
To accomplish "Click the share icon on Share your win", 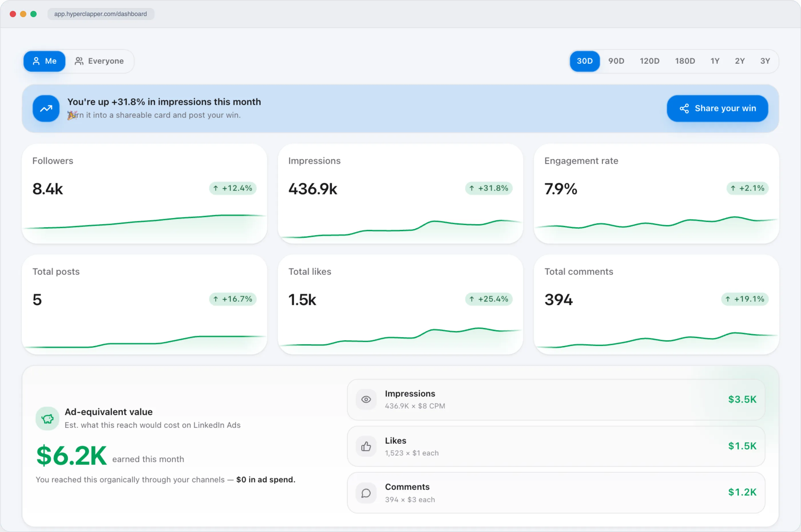I will [x=684, y=109].
